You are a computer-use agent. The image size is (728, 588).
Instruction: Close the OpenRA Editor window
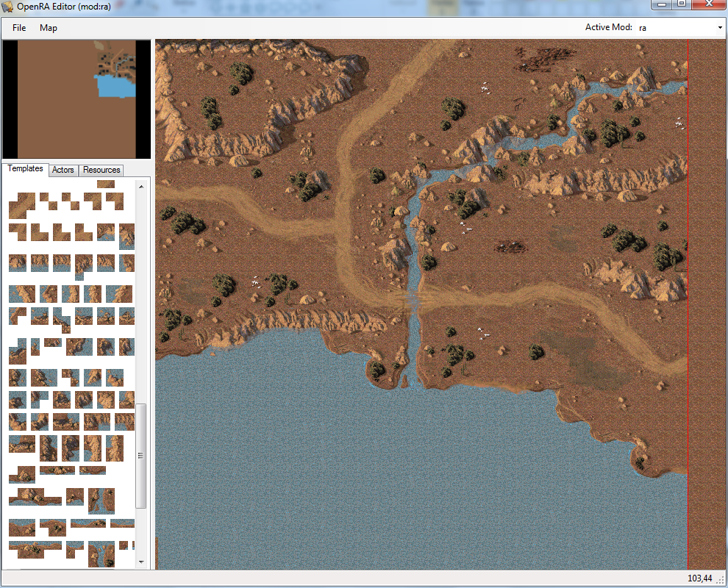pos(709,4)
